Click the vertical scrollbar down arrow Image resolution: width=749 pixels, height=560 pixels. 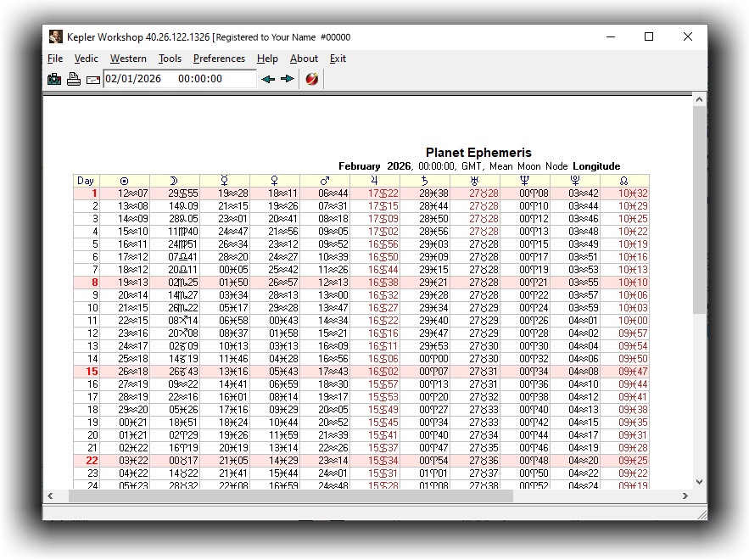(700, 482)
